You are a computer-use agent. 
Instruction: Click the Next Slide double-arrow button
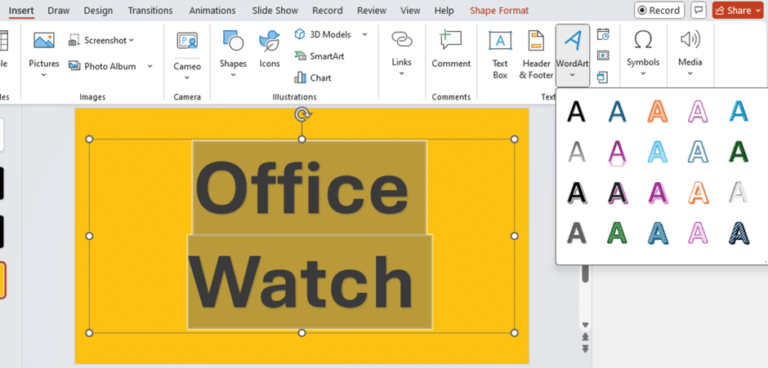(585, 349)
